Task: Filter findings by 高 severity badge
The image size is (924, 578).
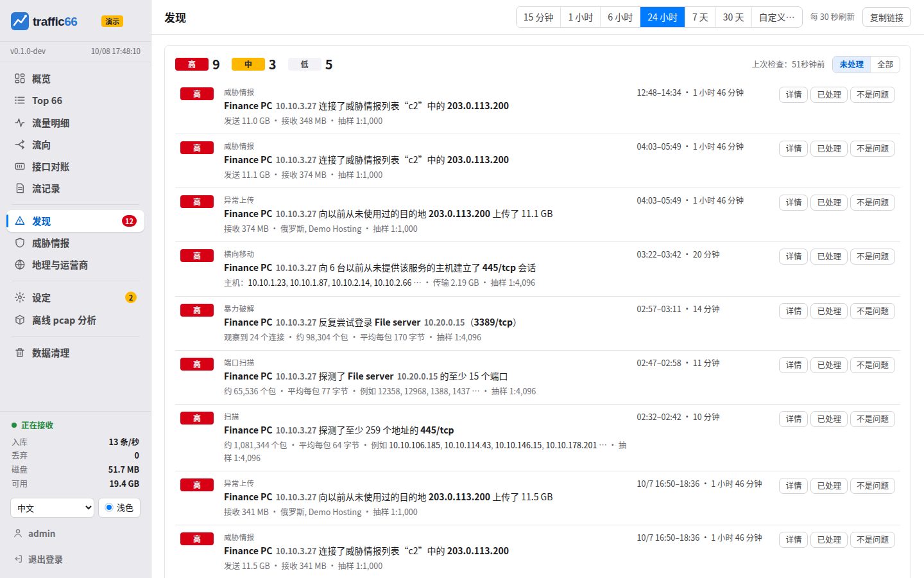Action: tap(192, 64)
